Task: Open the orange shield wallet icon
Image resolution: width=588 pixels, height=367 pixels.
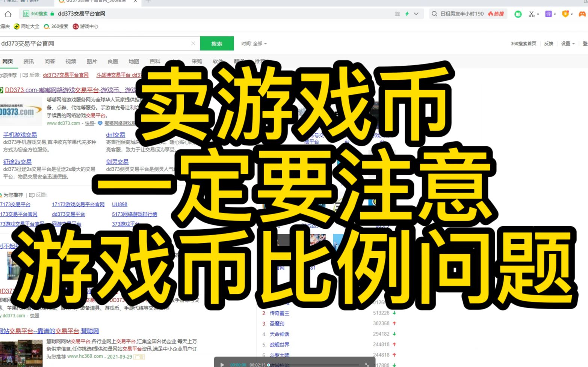Action: (x=565, y=14)
